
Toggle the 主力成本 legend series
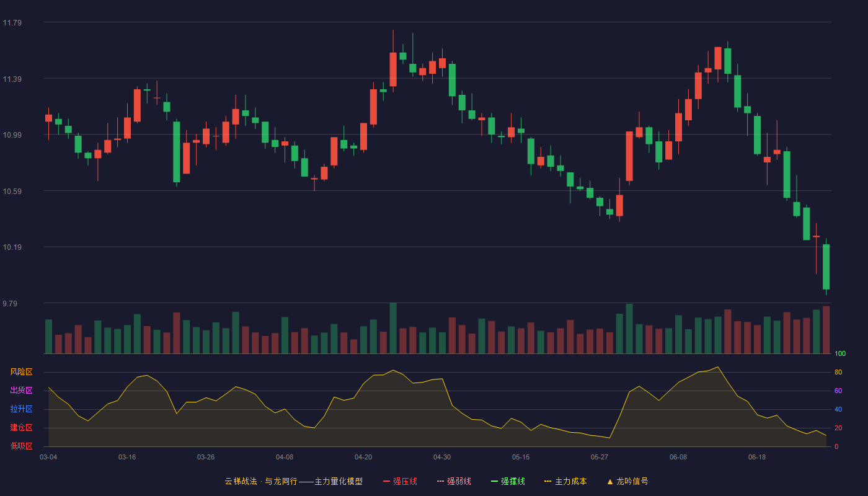(565, 481)
